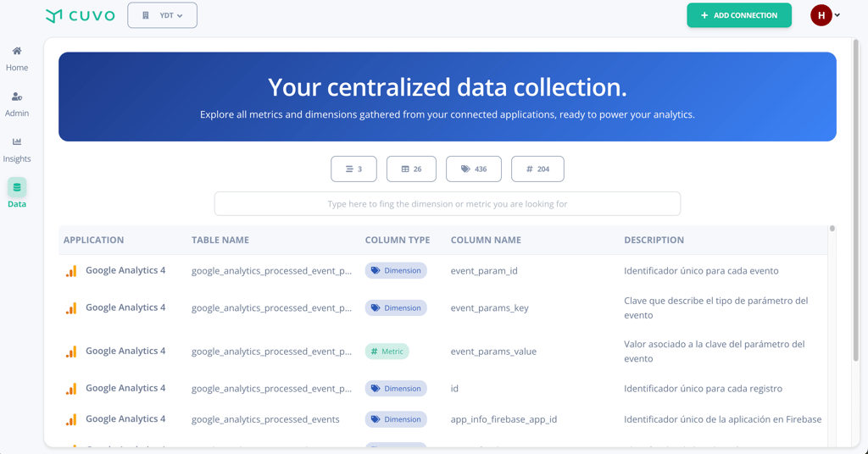Select the Data sidebar icon

pyautogui.click(x=17, y=187)
